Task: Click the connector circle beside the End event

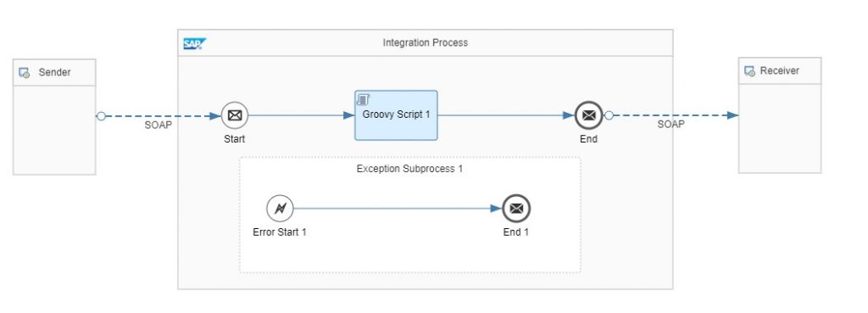Action: coord(609,115)
